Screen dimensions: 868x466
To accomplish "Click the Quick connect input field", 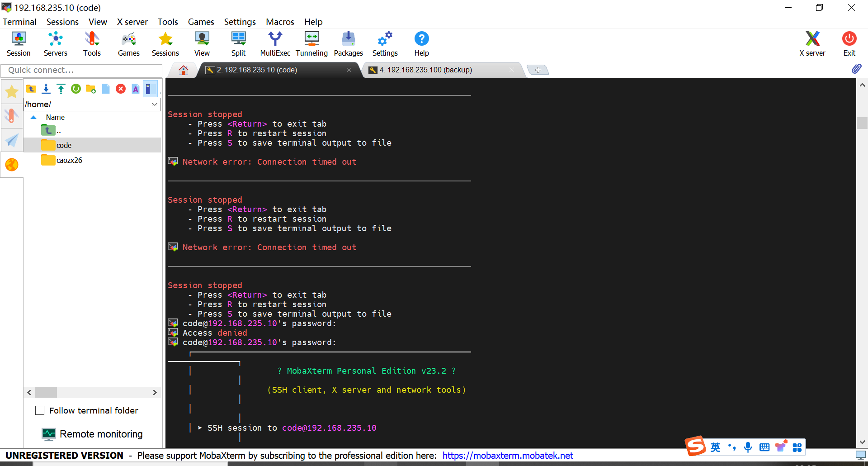I will point(81,70).
